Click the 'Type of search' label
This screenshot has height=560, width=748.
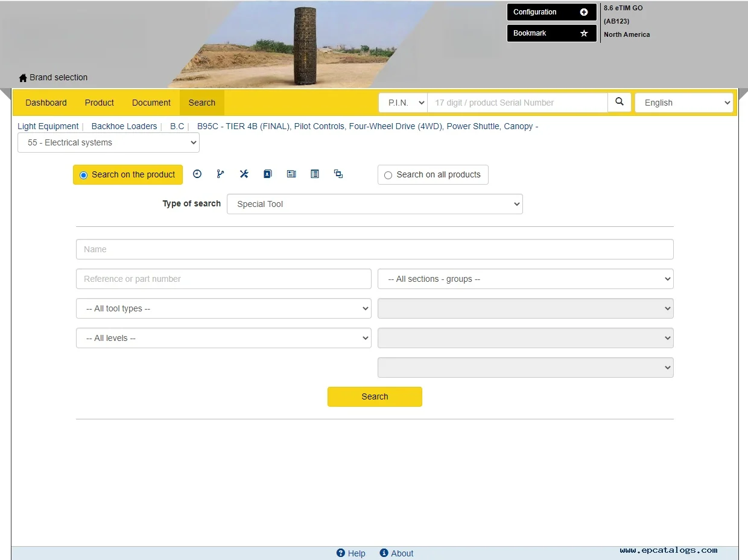tap(191, 204)
